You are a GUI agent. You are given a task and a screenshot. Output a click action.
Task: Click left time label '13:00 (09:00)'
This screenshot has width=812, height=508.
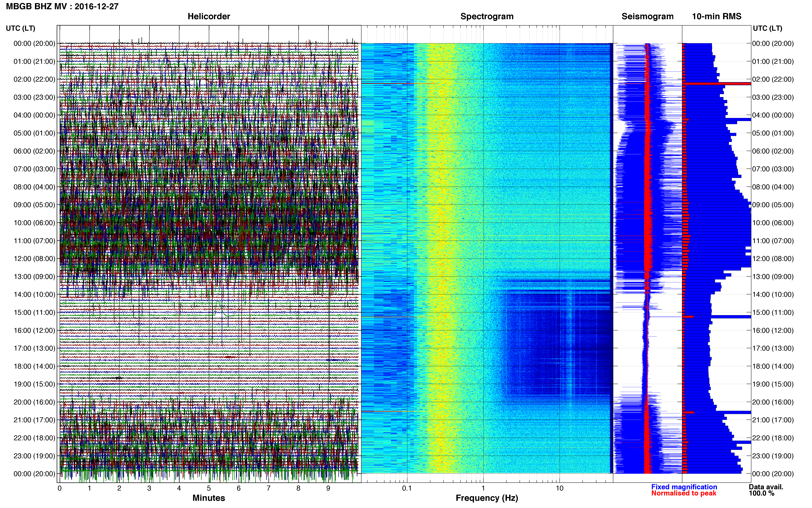click(x=34, y=277)
